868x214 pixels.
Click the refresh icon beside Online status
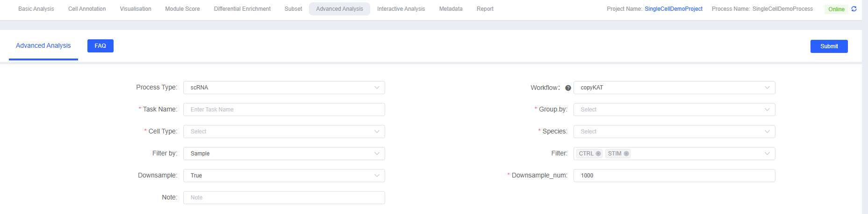pos(854,9)
